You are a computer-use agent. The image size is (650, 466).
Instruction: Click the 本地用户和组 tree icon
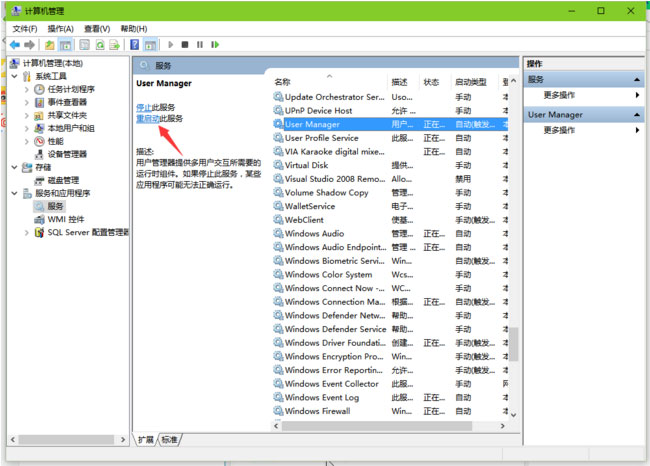click(39, 128)
